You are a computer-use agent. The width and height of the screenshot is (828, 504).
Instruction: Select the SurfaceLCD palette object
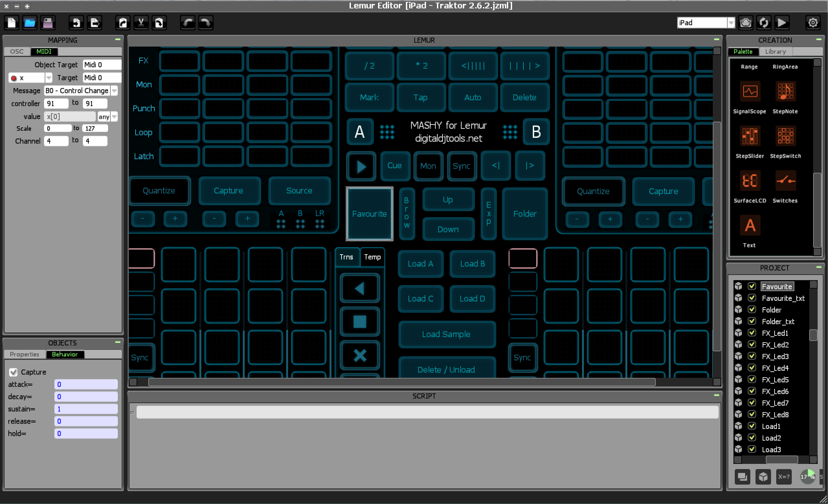coord(750,181)
